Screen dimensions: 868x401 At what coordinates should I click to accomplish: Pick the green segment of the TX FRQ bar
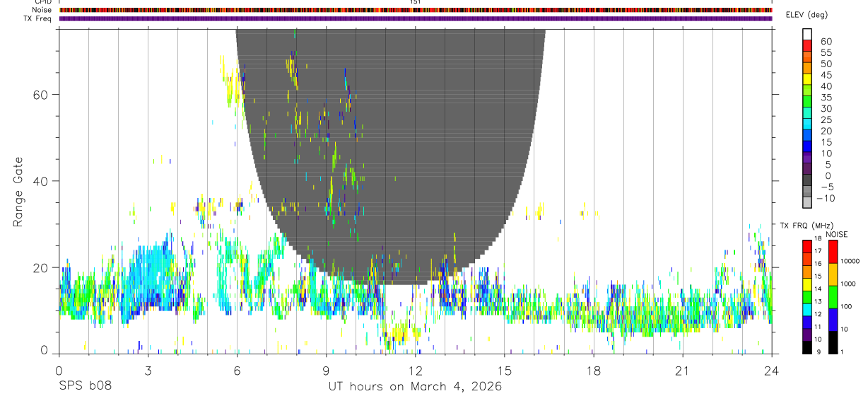click(807, 297)
